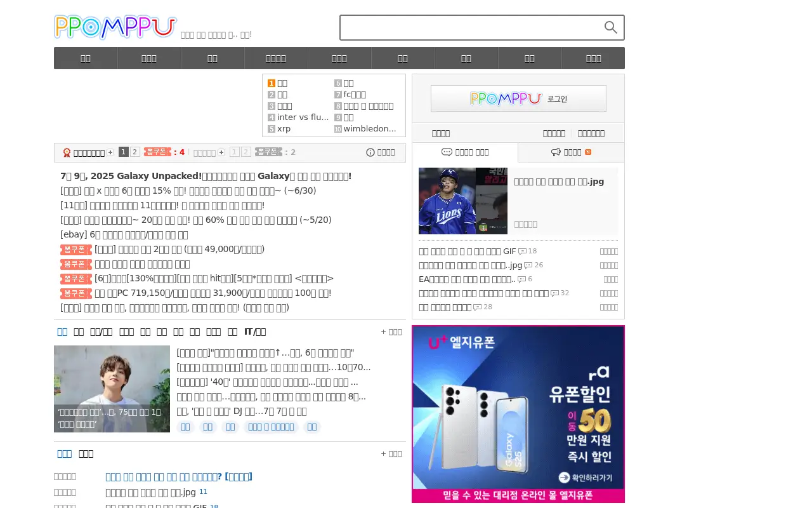Open the 49,000 coupon deal text
812x508 pixels.
tap(180, 249)
